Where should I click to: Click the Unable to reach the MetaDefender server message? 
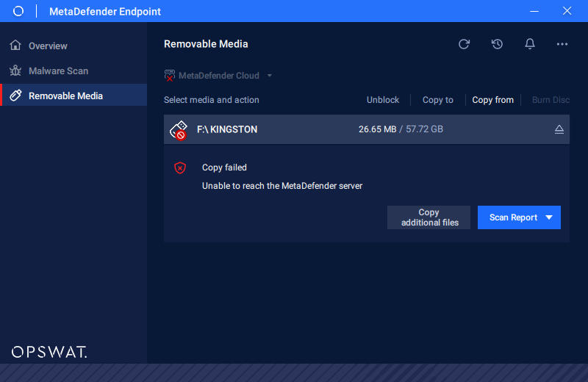click(282, 186)
